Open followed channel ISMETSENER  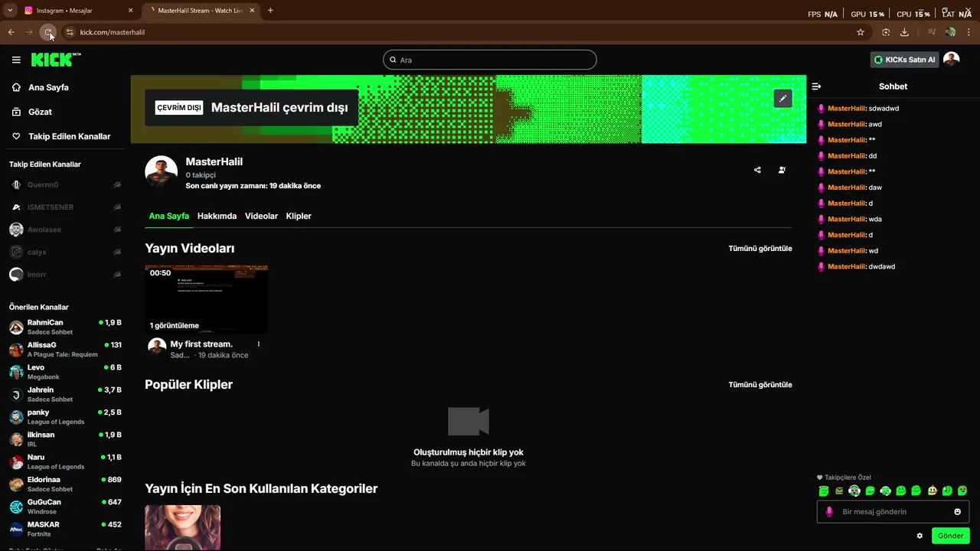click(x=64, y=207)
